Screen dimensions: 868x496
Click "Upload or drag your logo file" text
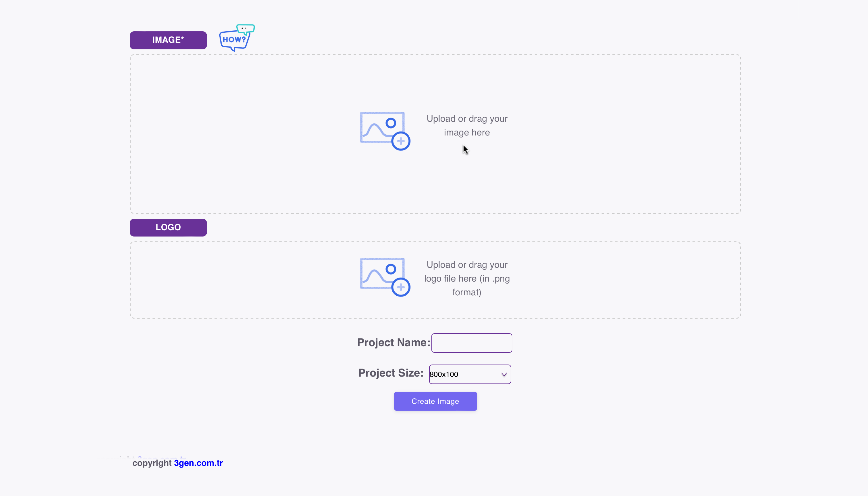pos(467,278)
